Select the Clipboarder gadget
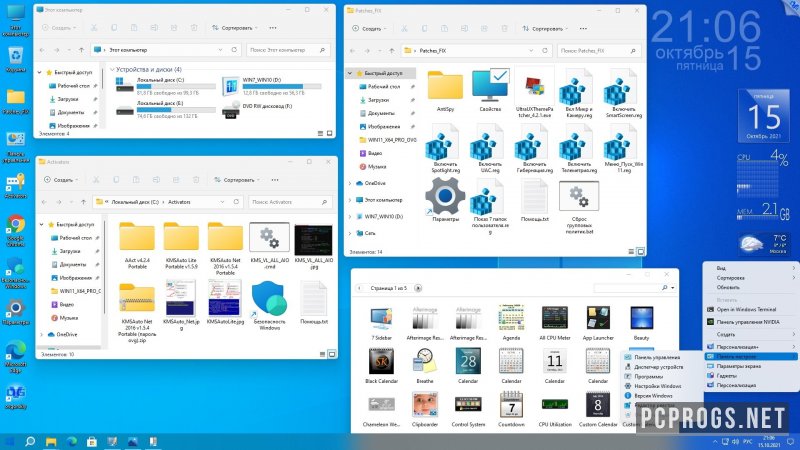800x450 pixels. [x=424, y=409]
